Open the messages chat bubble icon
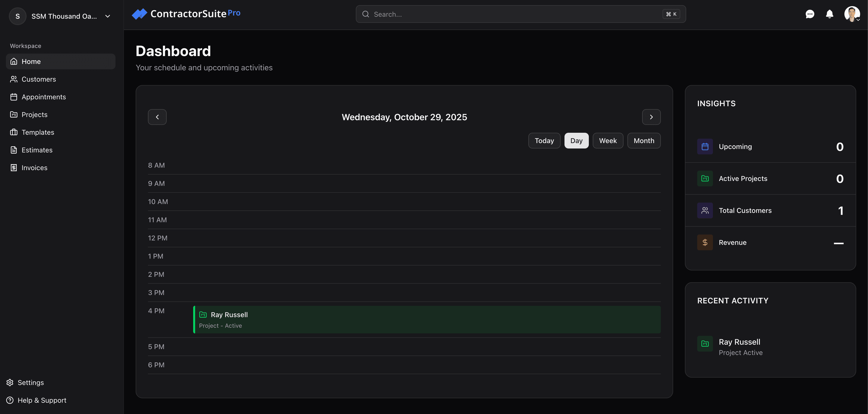 pyautogui.click(x=810, y=14)
